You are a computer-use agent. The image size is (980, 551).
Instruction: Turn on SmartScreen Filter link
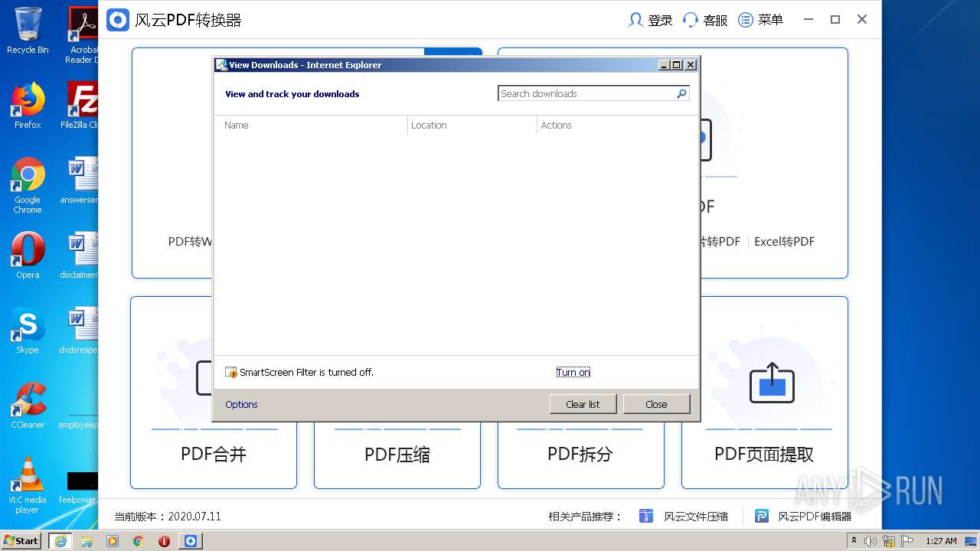point(573,372)
